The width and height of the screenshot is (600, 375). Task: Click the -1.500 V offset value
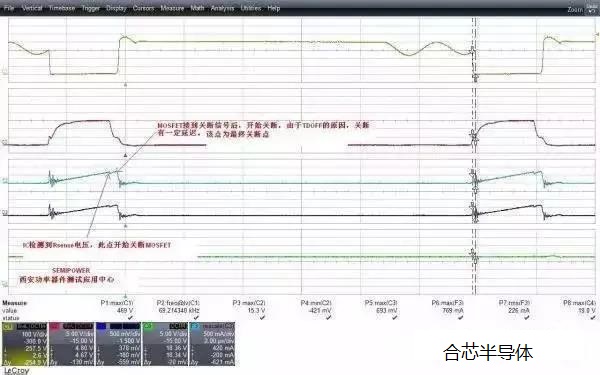[x=129, y=341]
